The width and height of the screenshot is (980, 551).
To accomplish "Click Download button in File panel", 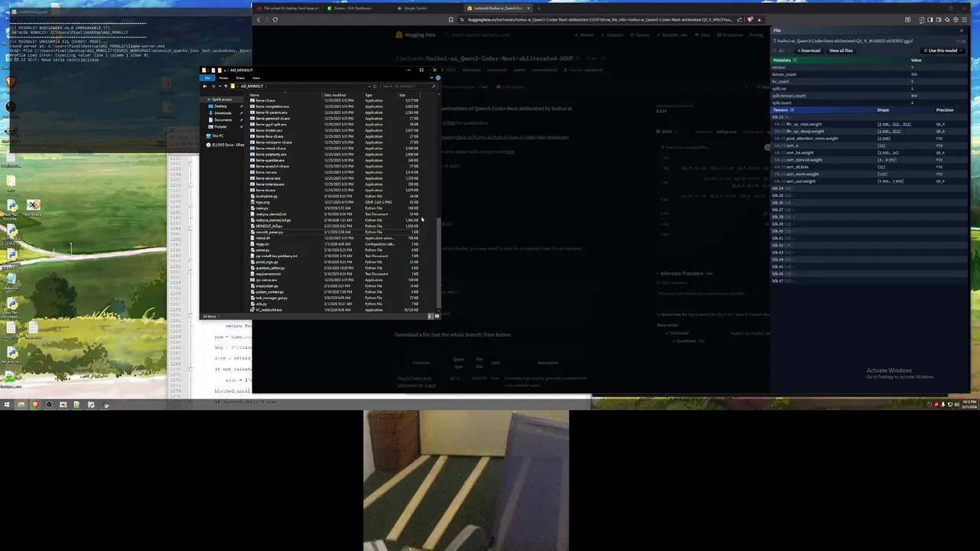I will pos(809,51).
